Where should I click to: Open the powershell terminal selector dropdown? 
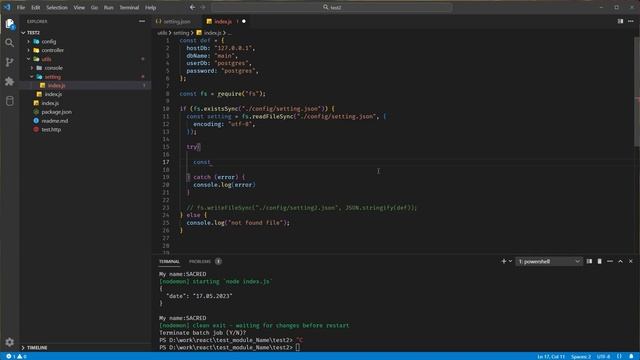(548, 261)
